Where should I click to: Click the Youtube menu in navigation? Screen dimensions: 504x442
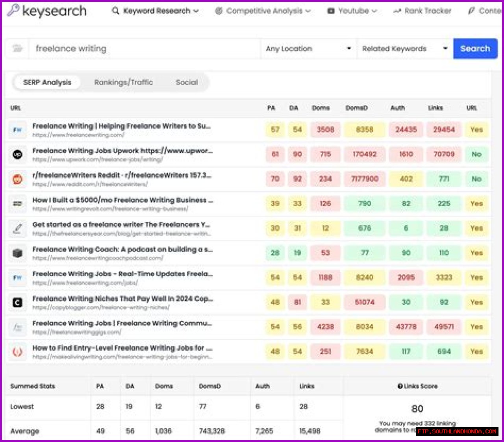pyautogui.click(x=352, y=11)
